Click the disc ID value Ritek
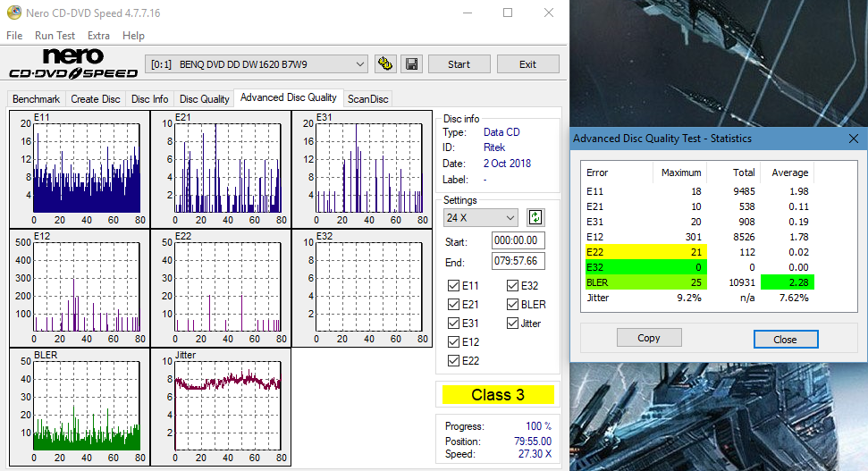 494,147
